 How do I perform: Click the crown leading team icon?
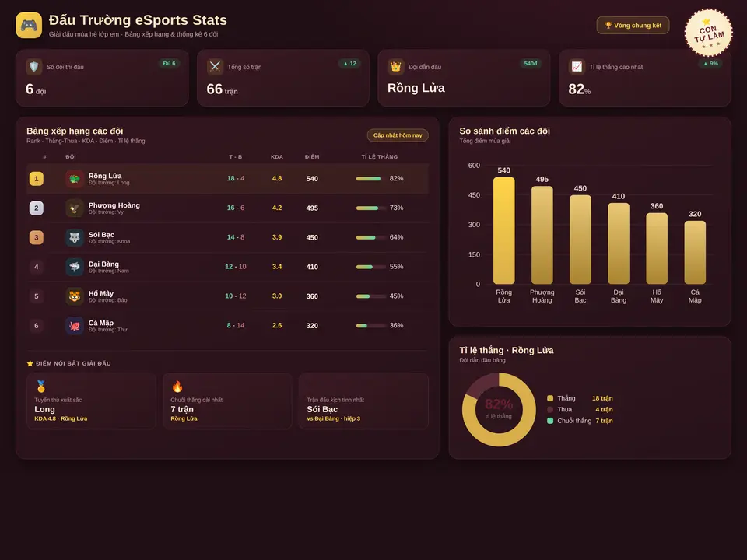(x=395, y=67)
